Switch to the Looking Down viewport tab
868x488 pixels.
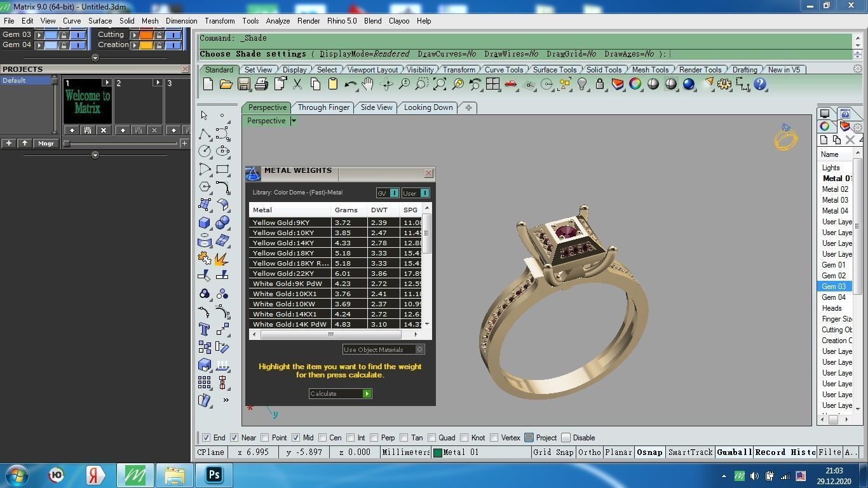click(428, 107)
